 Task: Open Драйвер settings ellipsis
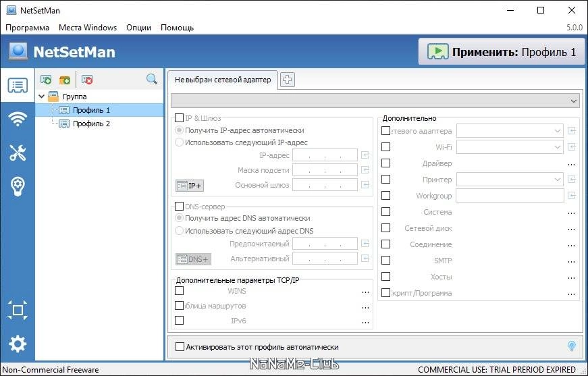pos(572,164)
